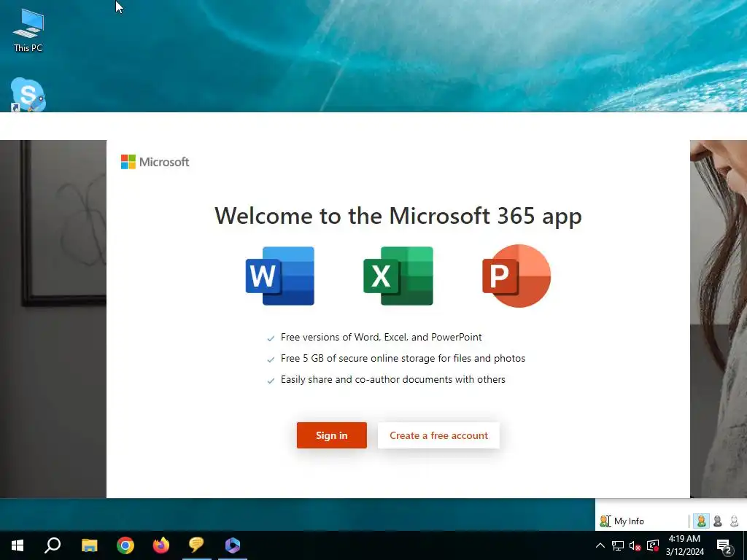Select the green available status icon
Screen dimensions: 747x560
[701, 521]
